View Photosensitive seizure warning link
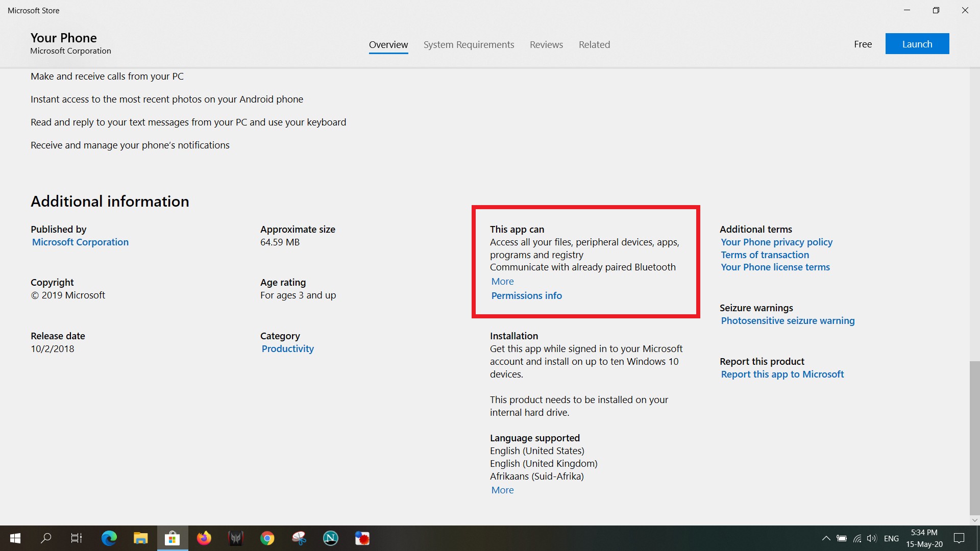The image size is (980, 551). 788,321
